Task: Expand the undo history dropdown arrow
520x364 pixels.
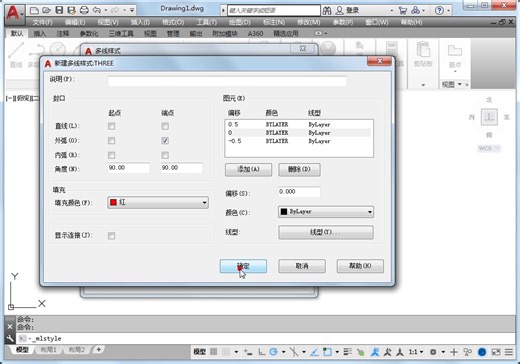Action: pyautogui.click(x=106, y=11)
